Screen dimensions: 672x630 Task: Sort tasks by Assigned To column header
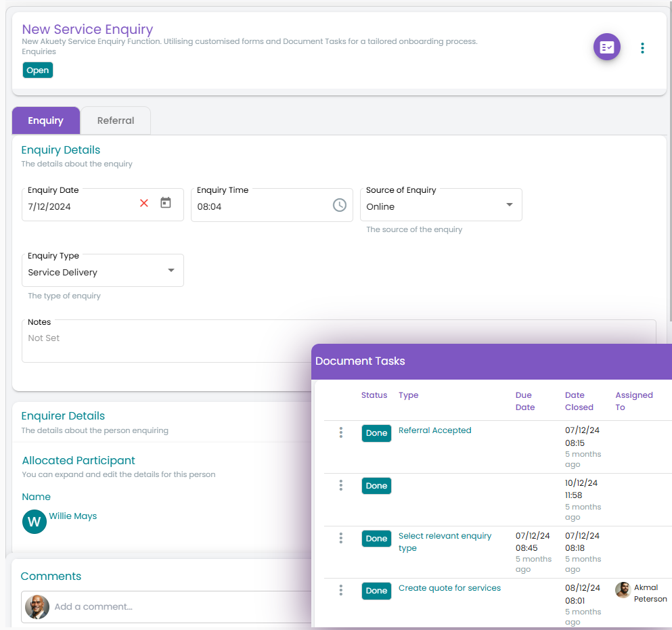634,401
